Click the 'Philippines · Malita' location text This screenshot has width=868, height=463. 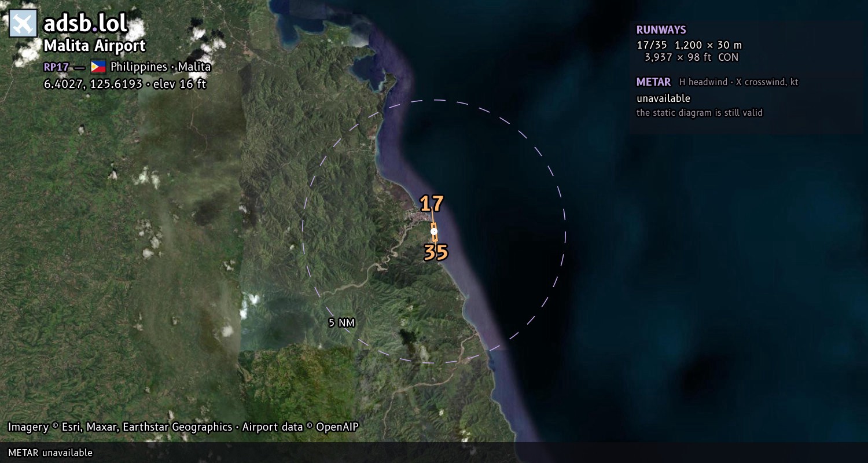tap(161, 67)
